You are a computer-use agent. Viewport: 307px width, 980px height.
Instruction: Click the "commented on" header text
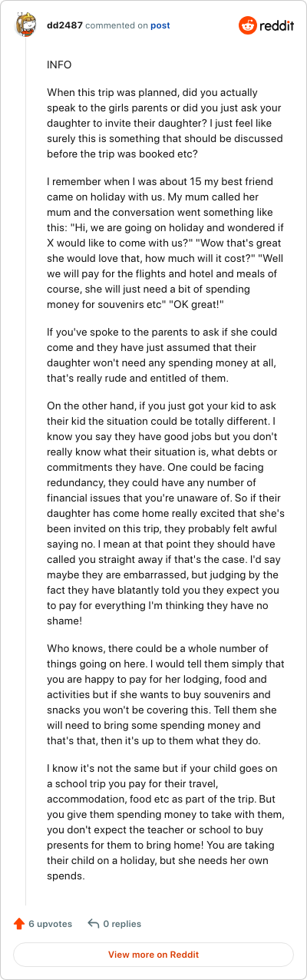pyautogui.click(x=117, y=25)
